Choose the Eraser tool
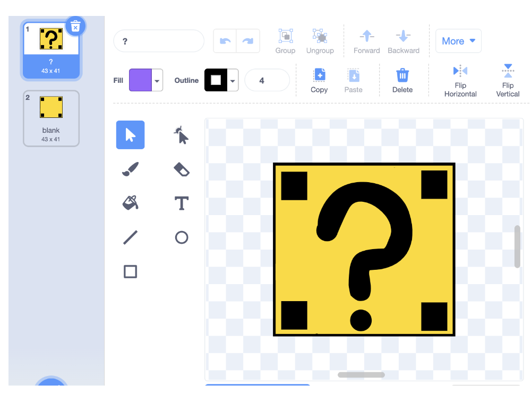This screenshot has width=532, height=393. coord(182,169)
